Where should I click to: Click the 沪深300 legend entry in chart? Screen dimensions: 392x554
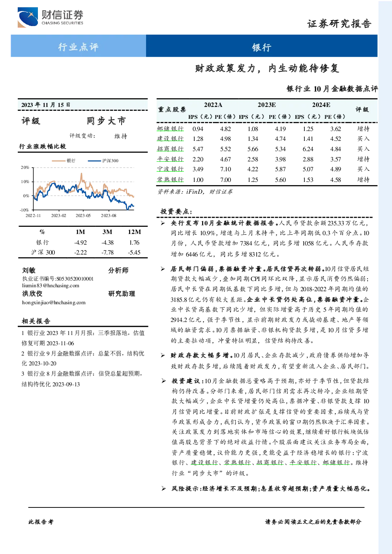coord(103,161)
